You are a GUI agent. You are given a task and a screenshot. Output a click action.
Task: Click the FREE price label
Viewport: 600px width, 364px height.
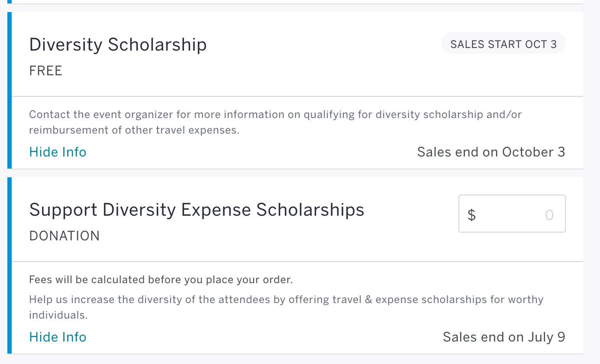click(45, 71)
